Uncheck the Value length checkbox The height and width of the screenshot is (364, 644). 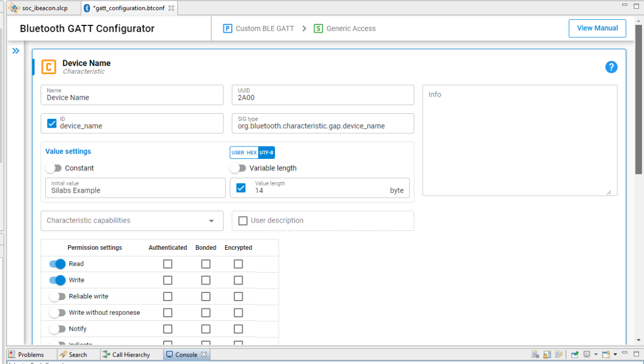241,187
